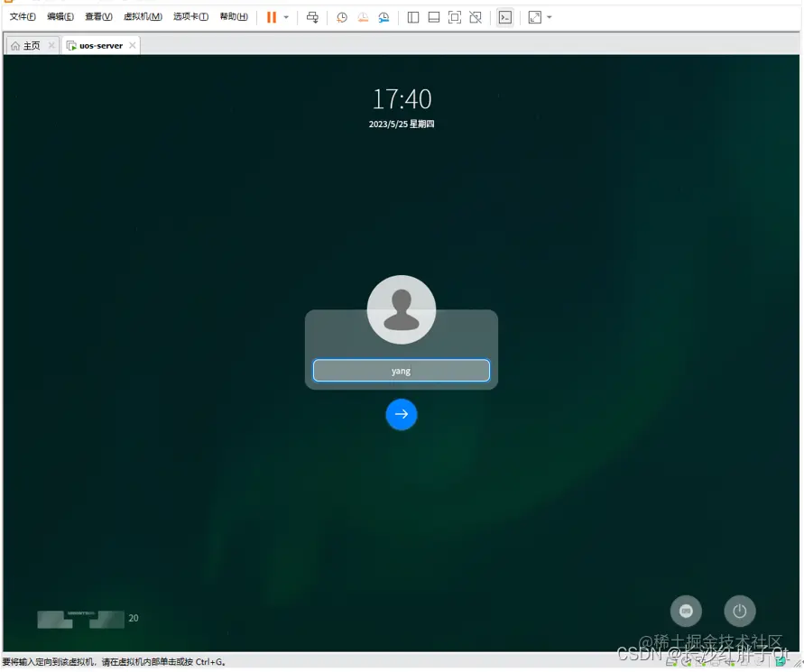The height and width of the screenshot is (672, 804).
Task: Open the 虚拟机(M) menu
Action: tap(143, 17)
